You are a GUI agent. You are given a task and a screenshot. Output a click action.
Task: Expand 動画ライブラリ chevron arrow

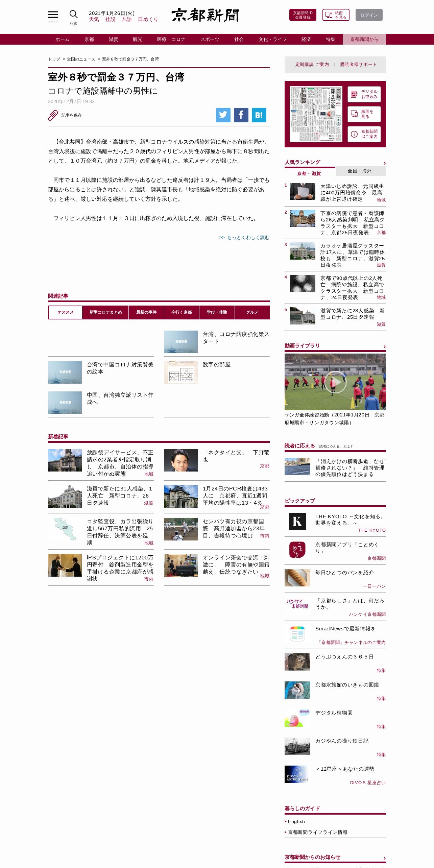tap(384, 347)
